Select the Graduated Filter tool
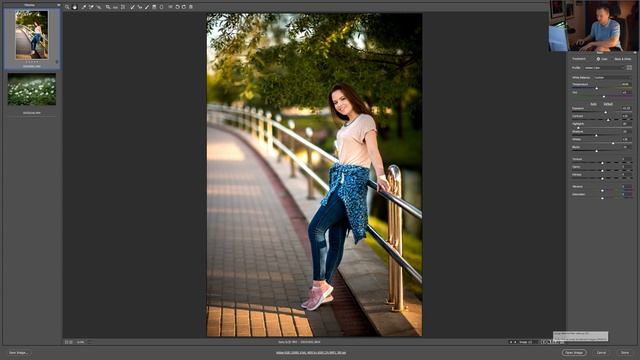Viewport: 640px width, 360px height. [x=154, y=7]
